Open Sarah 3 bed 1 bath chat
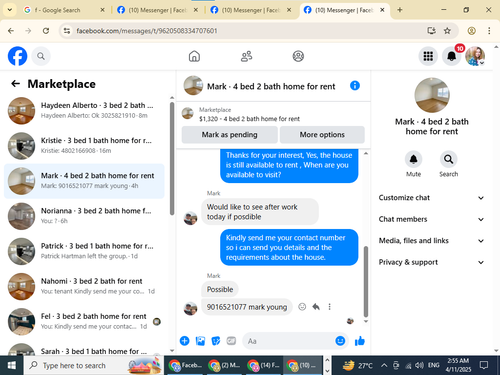The image size is (500, 375). point(84,349)
